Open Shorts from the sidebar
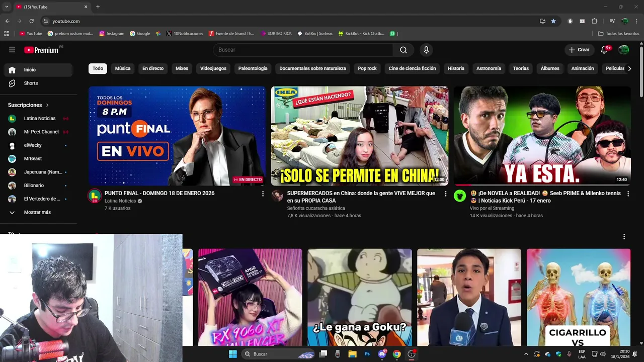This screenshot has width=644, height=362. (x=38, y=83)
